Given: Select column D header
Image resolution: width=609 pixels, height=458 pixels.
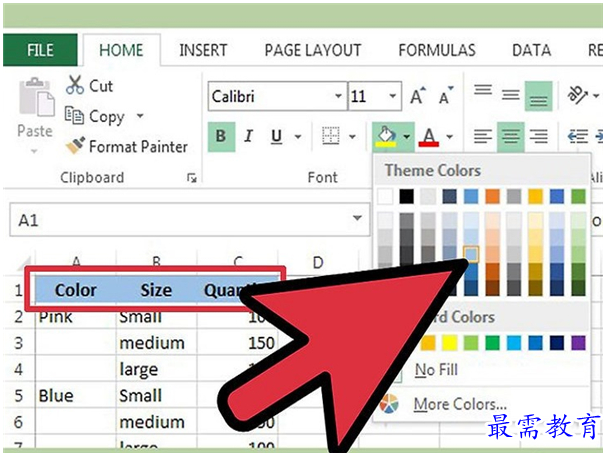Looking at the screenshot, I should point(318,263).
